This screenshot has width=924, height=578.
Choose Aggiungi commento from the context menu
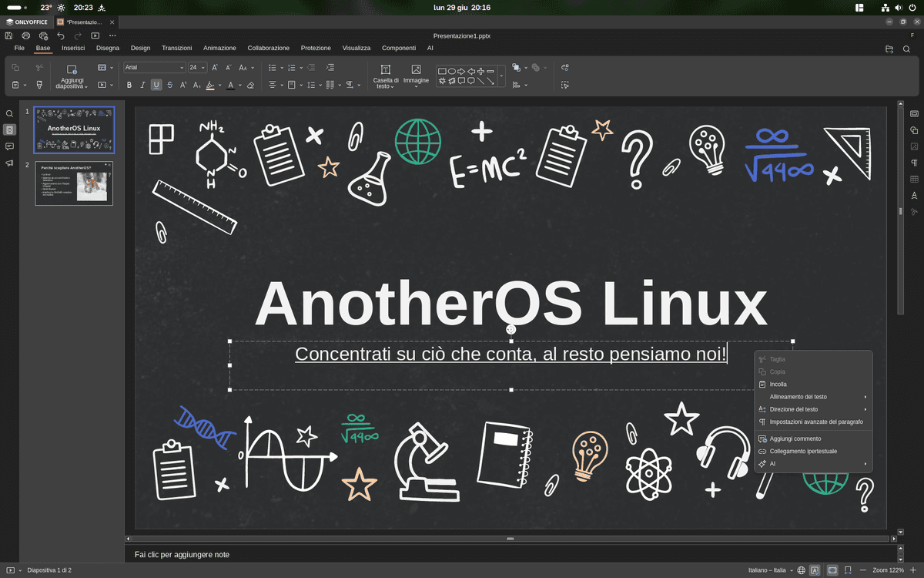point(813,439)
